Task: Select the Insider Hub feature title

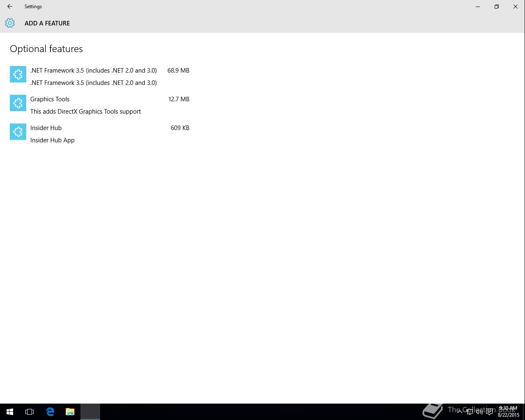Action: [46, 128]
